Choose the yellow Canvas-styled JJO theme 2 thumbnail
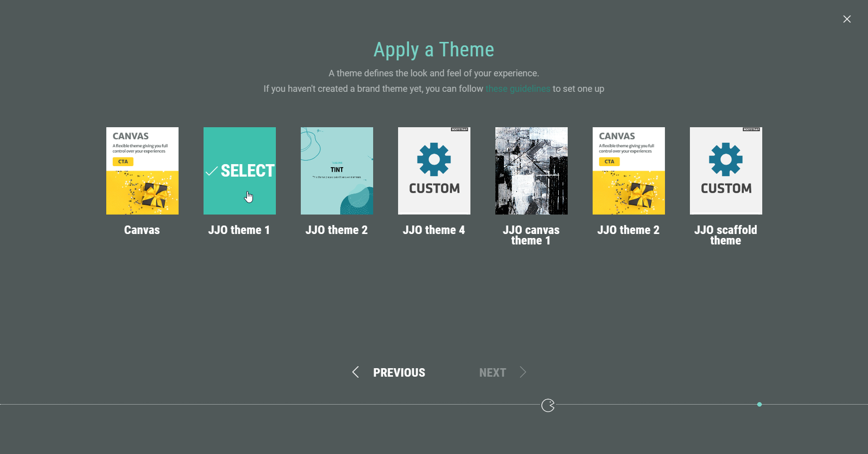Image resolution: width=868 pixels, height=454 pixels. pos(629,171)
